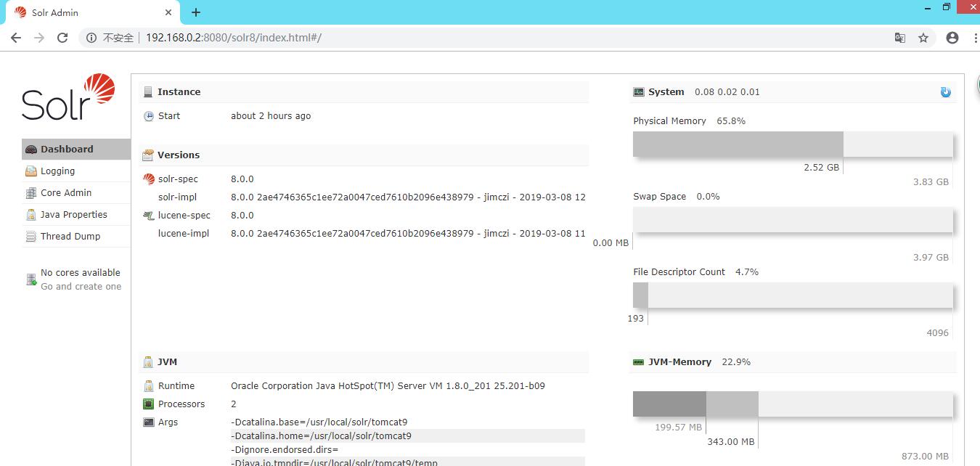The width and height of the screenshot is (980, 466).
Task: Click the Start clock icon
Action: 148,116
